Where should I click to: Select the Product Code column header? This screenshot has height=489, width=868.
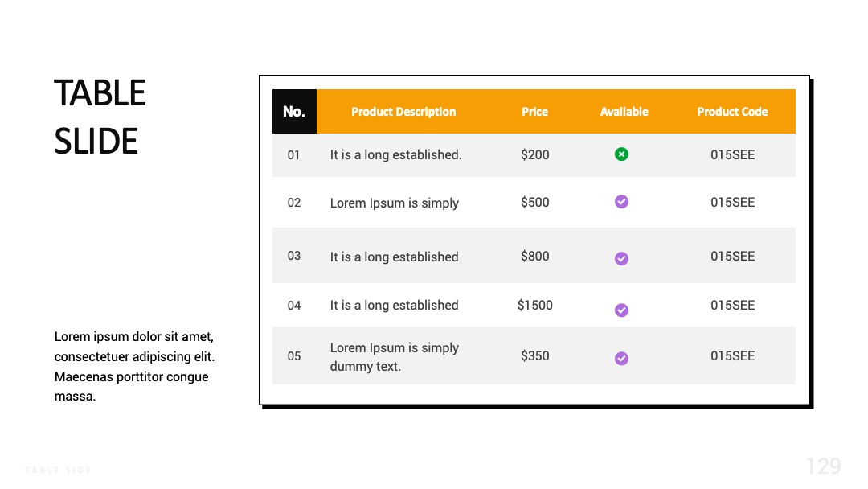(x=732, y=112)
